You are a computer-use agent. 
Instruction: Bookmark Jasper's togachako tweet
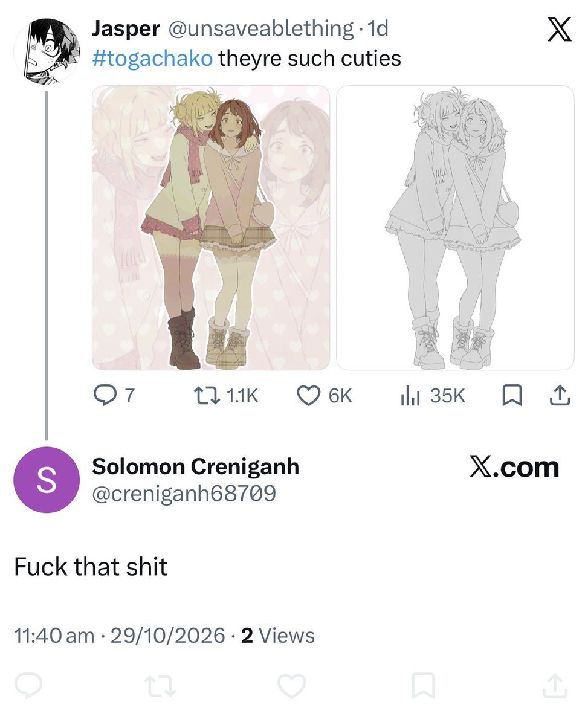[512, 396]
